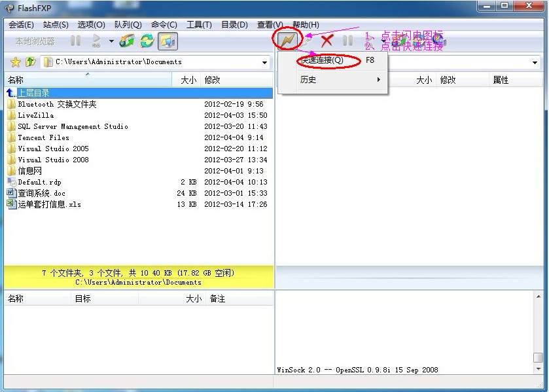The image size is (549, 392).
Task: Click the pause icon in left toolbar
Action: point(76,41)
